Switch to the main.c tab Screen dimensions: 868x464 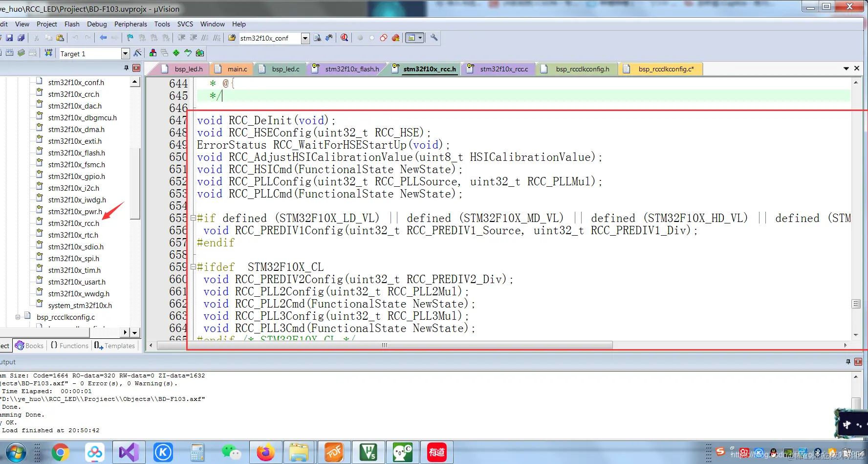click(x=232, y=69)
